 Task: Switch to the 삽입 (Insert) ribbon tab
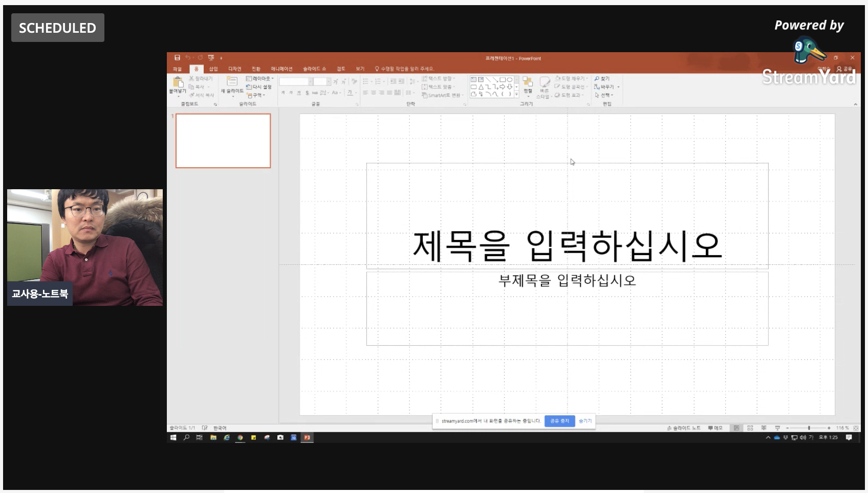pyautogui.click(x=213, y=69)
